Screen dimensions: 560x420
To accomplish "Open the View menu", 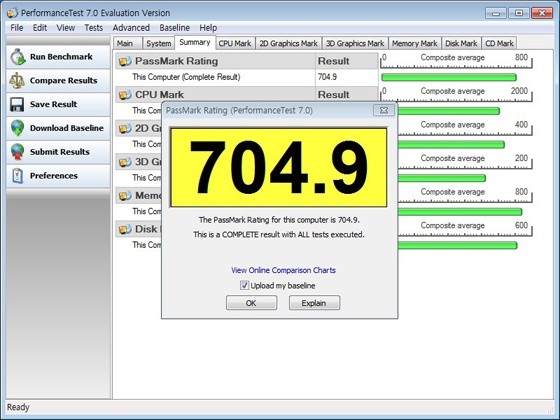I will 66,28.
